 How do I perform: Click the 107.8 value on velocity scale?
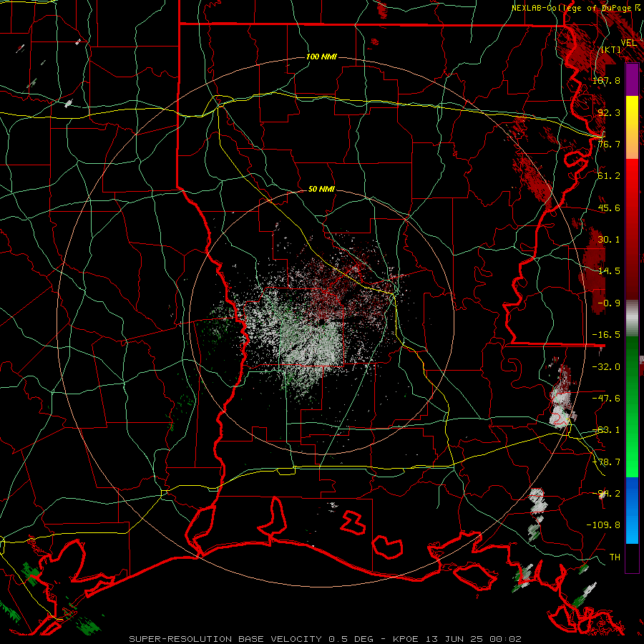tap(606, 81)
